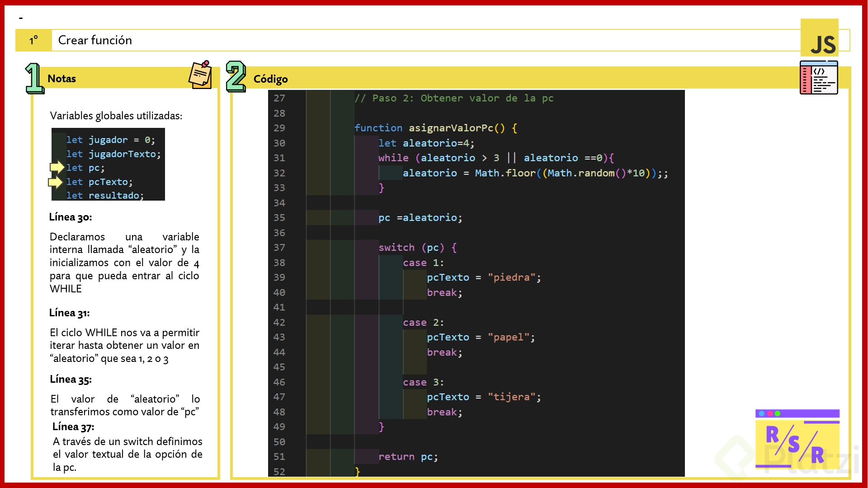Click the 'break;' on line 44

pyautogui.click(x=445, y=352)
